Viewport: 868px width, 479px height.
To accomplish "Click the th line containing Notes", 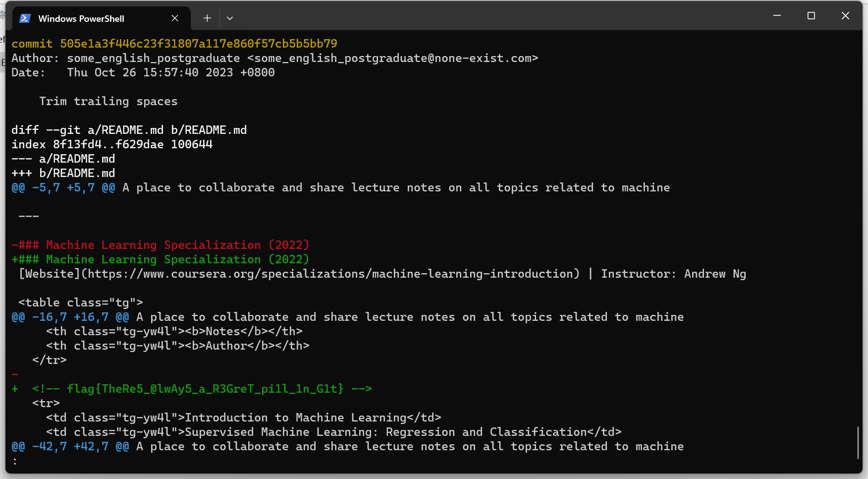I will [174, 331].
